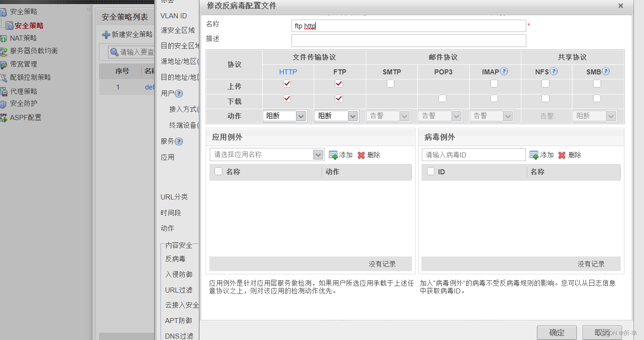Collapse the left navigation panel with the chevron
The height and width of the screenshot is (340, 644).
(89, 10)
